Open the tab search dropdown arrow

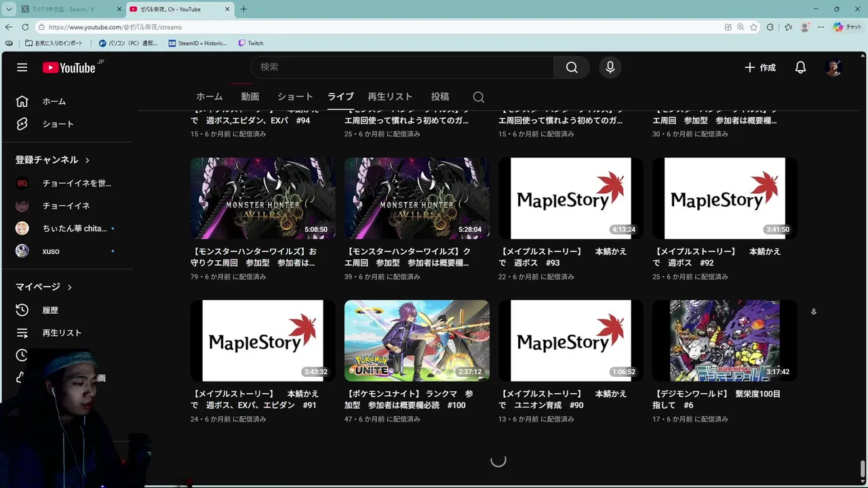click(x=9, y=9)
